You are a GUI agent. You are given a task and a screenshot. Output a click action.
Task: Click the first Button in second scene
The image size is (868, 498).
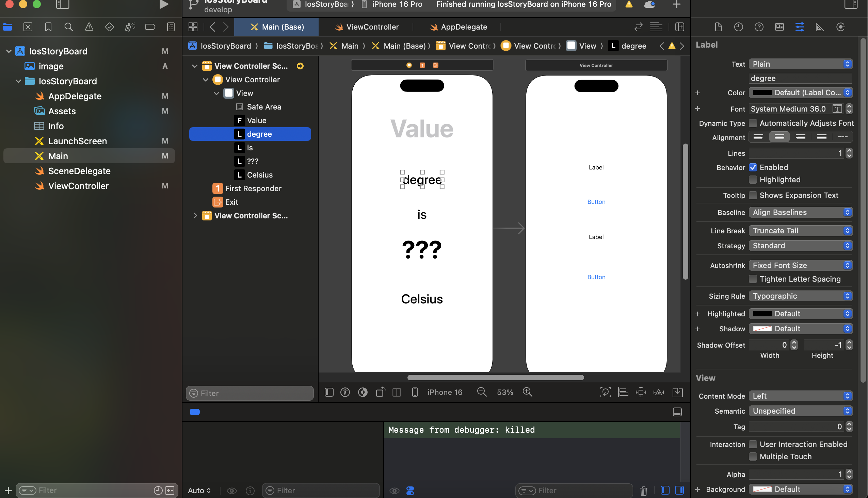[596, 202]
